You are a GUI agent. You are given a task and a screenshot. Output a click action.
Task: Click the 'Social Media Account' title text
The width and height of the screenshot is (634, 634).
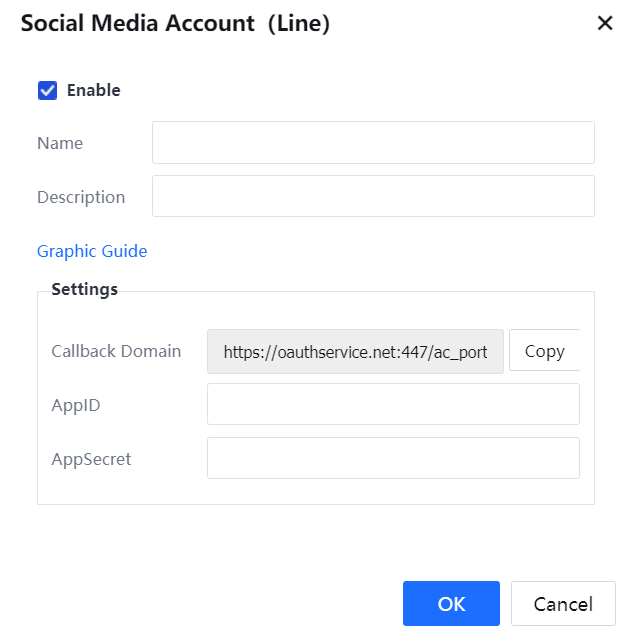tap(138, 23)
